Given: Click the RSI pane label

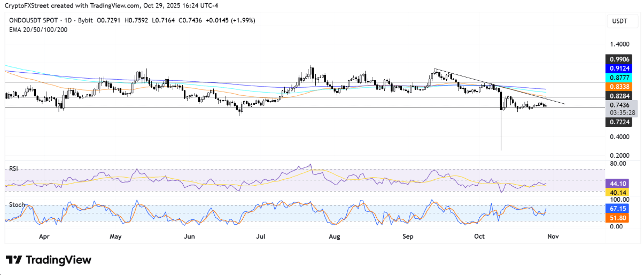Looking at the screenshot, I should click(14, 167).
